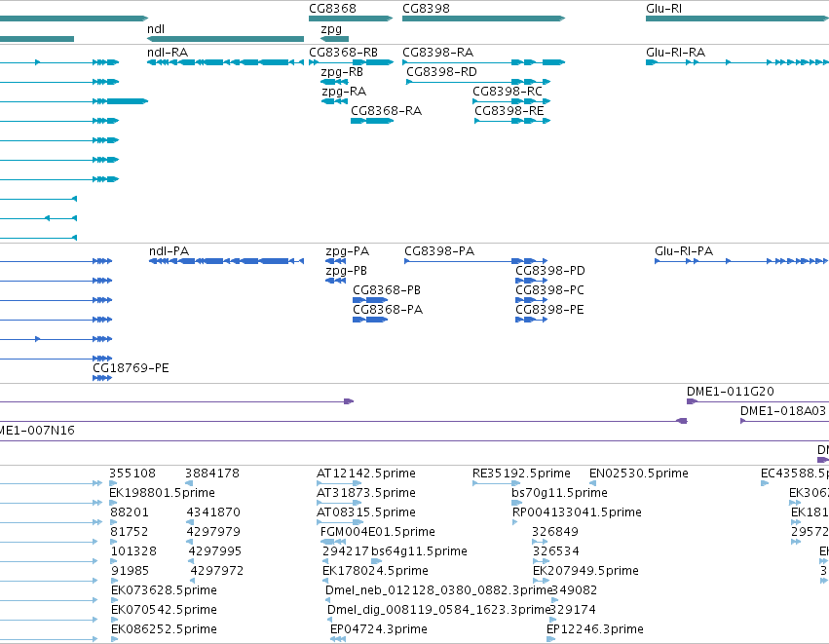Select the CG8368-PA protein label

point(388,310)
